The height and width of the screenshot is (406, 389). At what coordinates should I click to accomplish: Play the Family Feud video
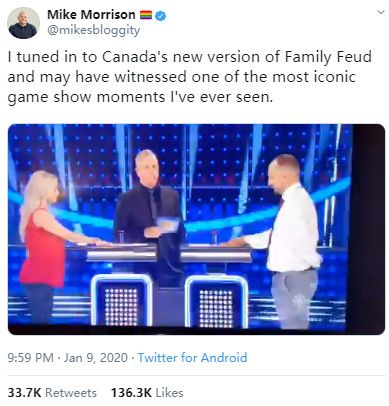(x=196, y=229)
